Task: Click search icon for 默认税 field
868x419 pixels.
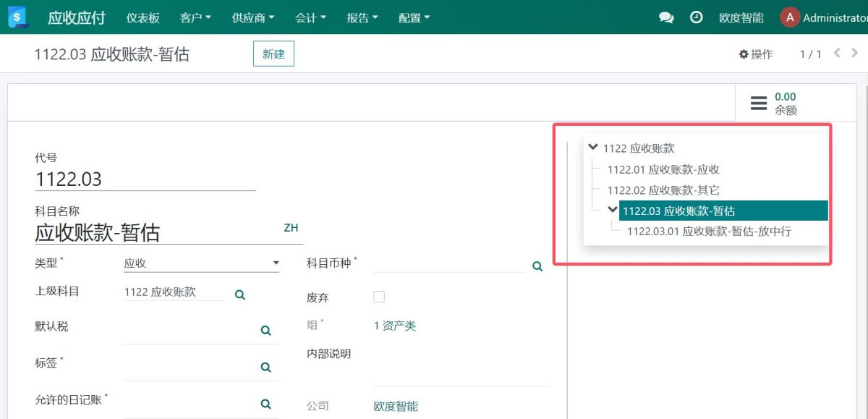Action: pos(265,330)
